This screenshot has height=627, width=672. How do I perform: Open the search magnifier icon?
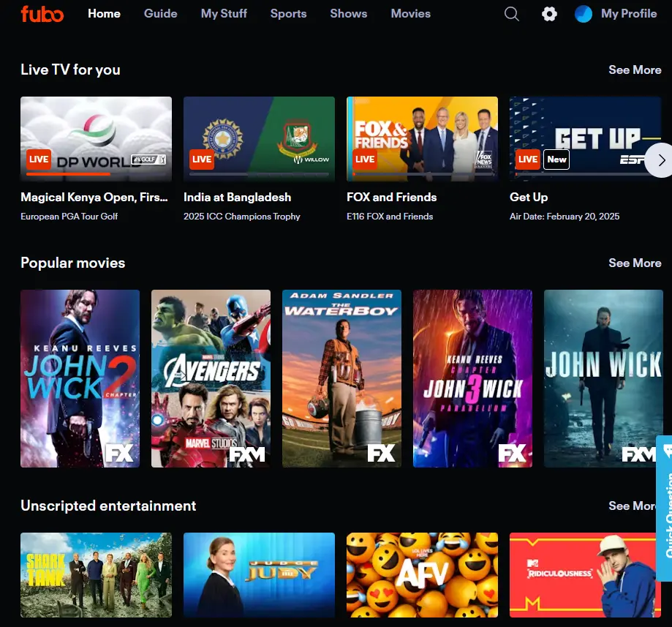tap(511, 14)
